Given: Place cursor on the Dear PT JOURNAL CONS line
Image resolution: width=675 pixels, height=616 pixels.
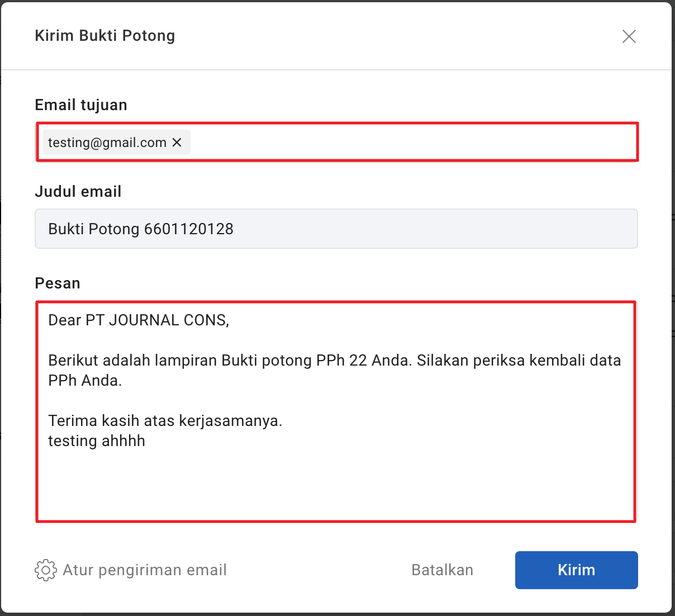Looking at the screenshot, I should (x=139, y=320).
